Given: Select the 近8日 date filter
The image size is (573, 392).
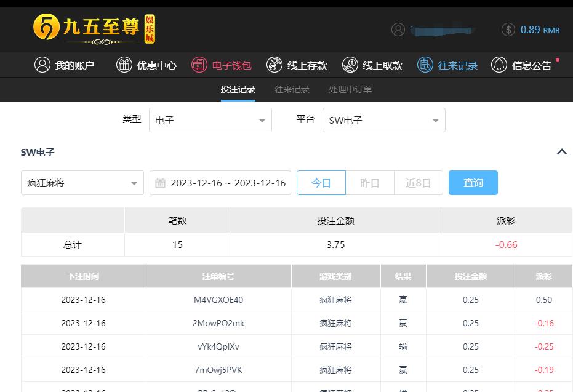Looking at the screenshot, I should pyautogui.click(x=419, y=183).
